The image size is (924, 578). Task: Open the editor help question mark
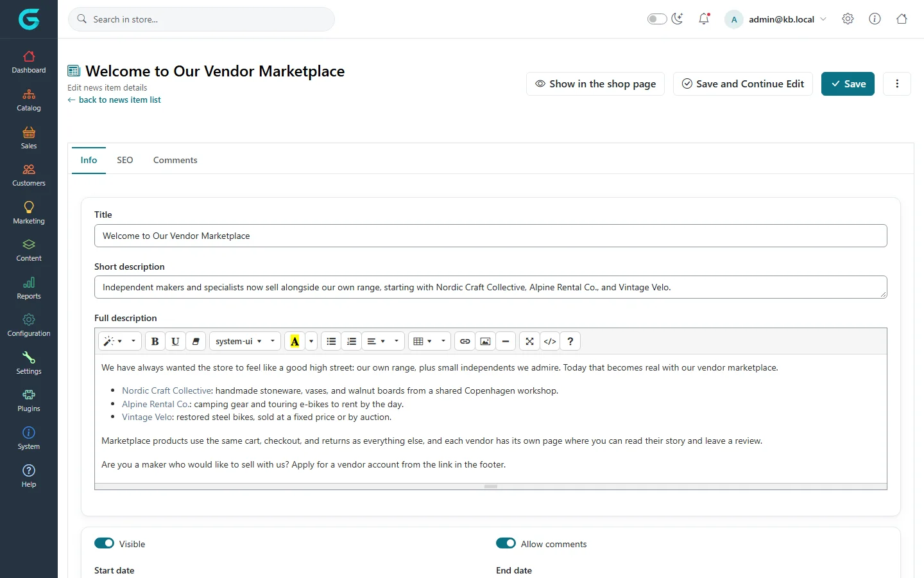[570, 342]
